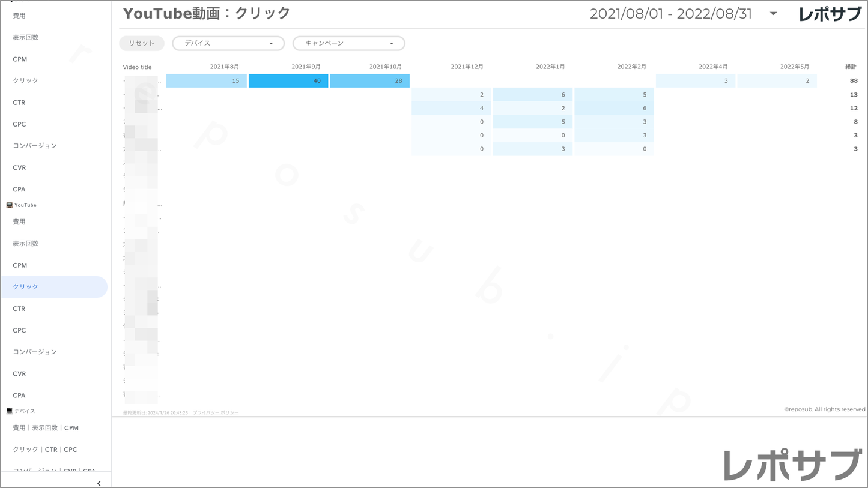Open 表示回数 page under the YouTube section
This screenshot has height=488, width=868.
click(x=26, y=244)
